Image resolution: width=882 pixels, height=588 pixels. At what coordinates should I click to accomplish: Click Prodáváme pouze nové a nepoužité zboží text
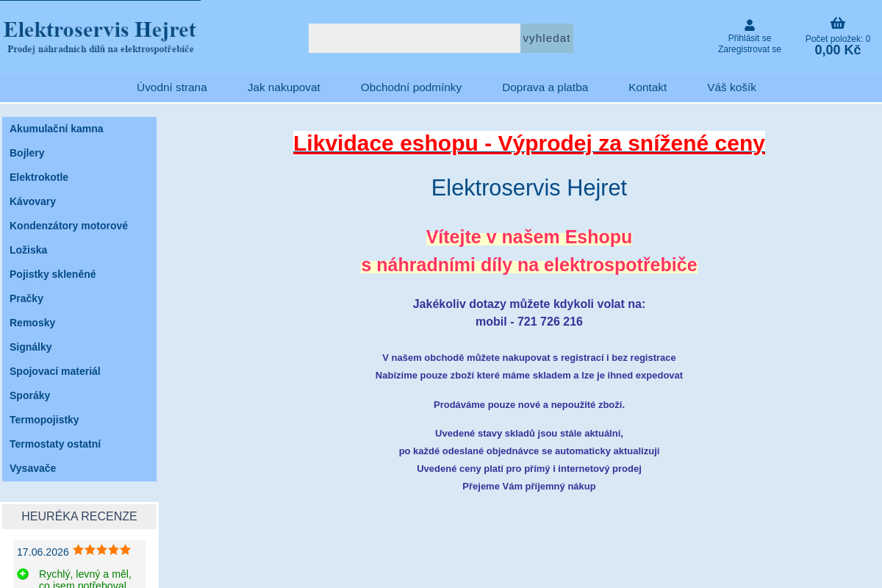point(529,405)
